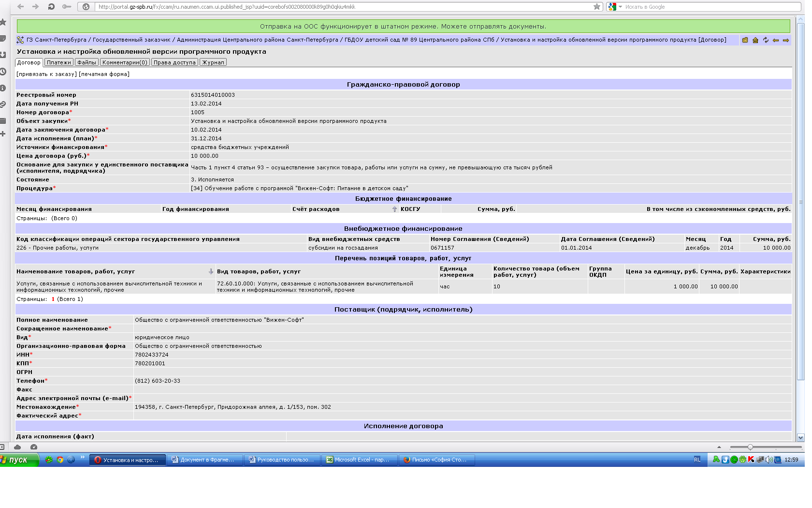Bookmark page with the address bar star
The width and height of the screenshot is (812, 508).
click(597, 7)
